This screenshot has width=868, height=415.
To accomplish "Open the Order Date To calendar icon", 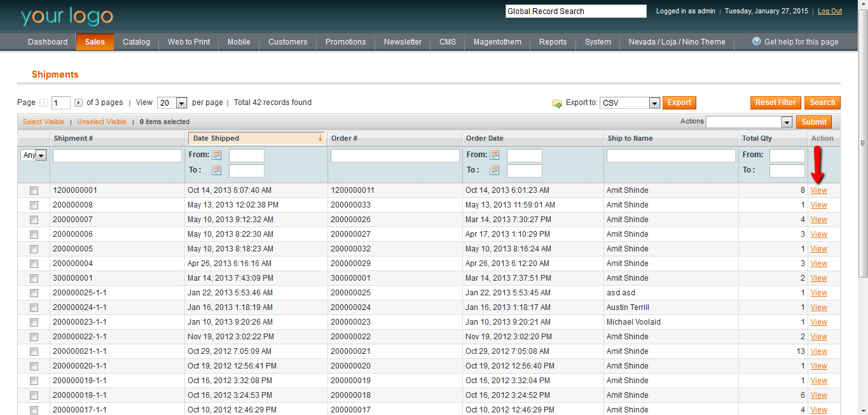I will coord(495,170).
